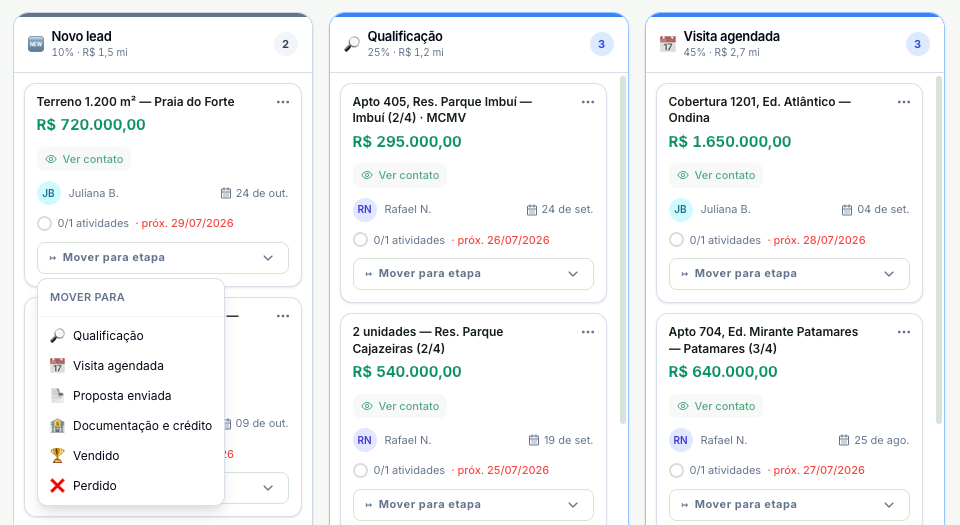Open the three-dot menu on the card behind the Mover para menu
The height and width of the screenshot is (525, 960).
coord(282,316)
